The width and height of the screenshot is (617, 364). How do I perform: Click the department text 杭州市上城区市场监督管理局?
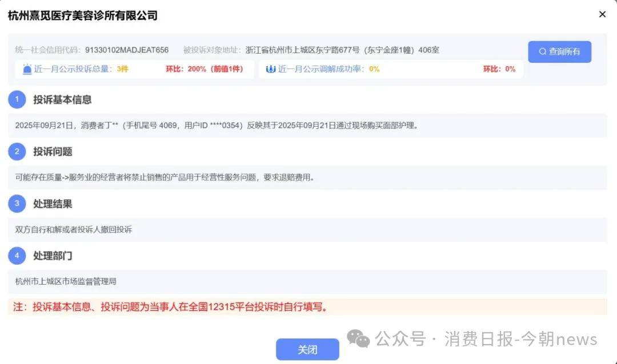pos(66,281)
